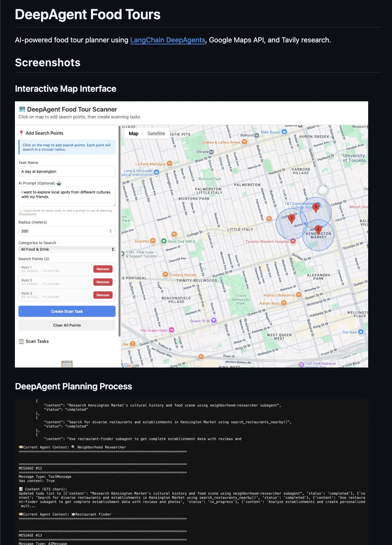This screenshot has width=392, height=545.
Task: Click the BMV Books shop icon
Action: pos(284,132)
